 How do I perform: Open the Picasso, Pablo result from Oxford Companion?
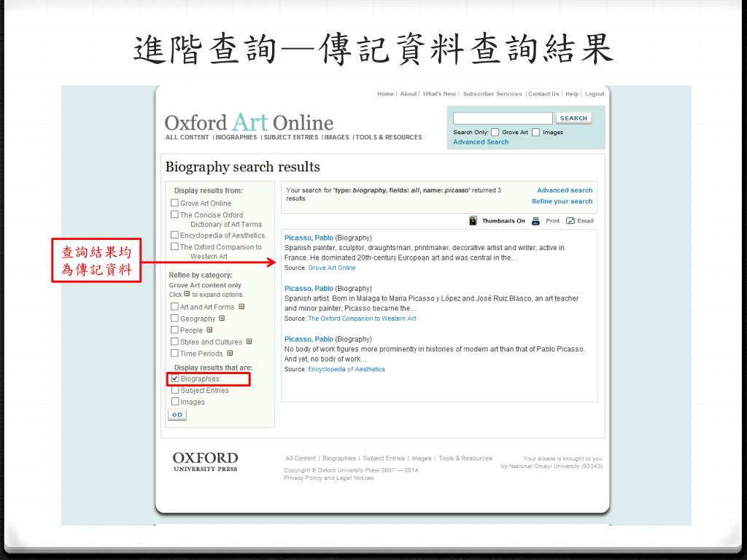click(x=309, y=289)
